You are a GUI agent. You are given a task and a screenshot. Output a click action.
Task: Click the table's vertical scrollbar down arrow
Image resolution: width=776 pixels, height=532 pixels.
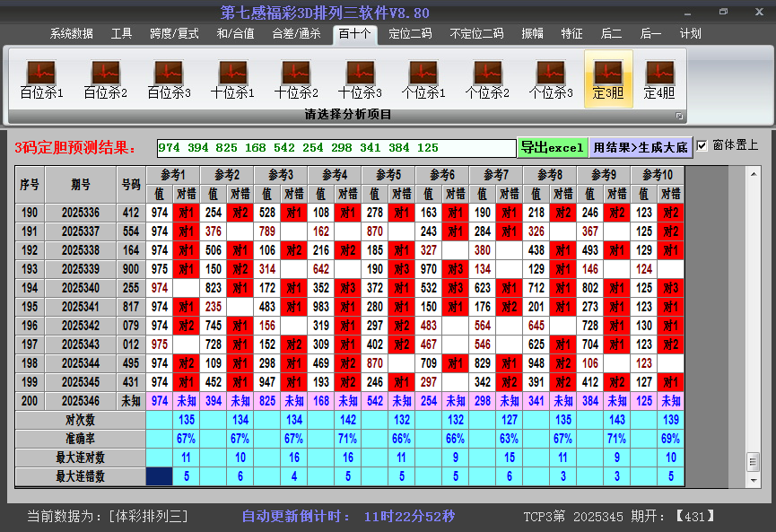tap(753, 477)
